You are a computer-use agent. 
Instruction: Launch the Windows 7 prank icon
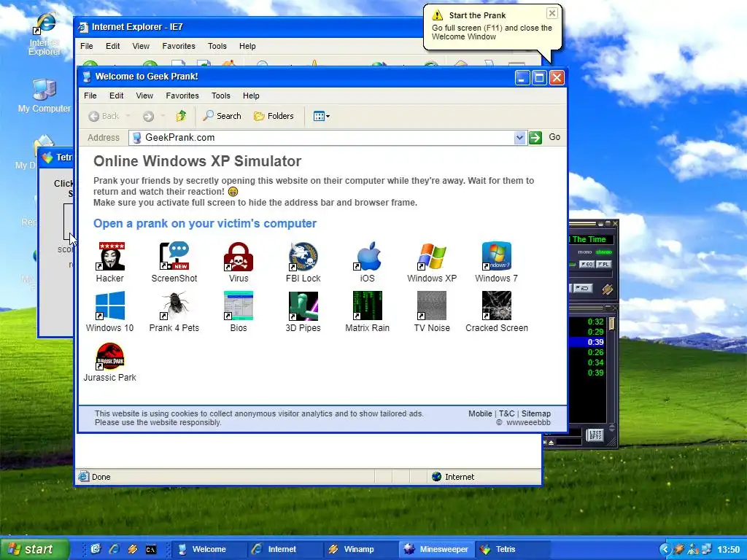pos(496,262)
